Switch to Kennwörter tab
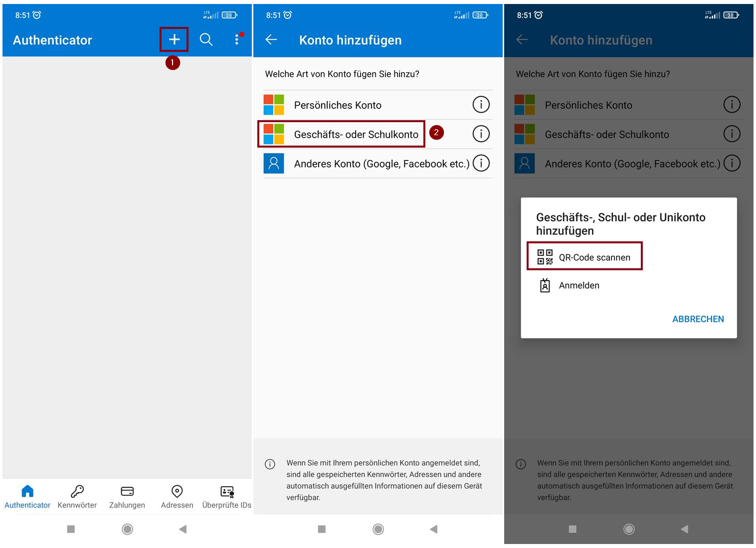 77,497
